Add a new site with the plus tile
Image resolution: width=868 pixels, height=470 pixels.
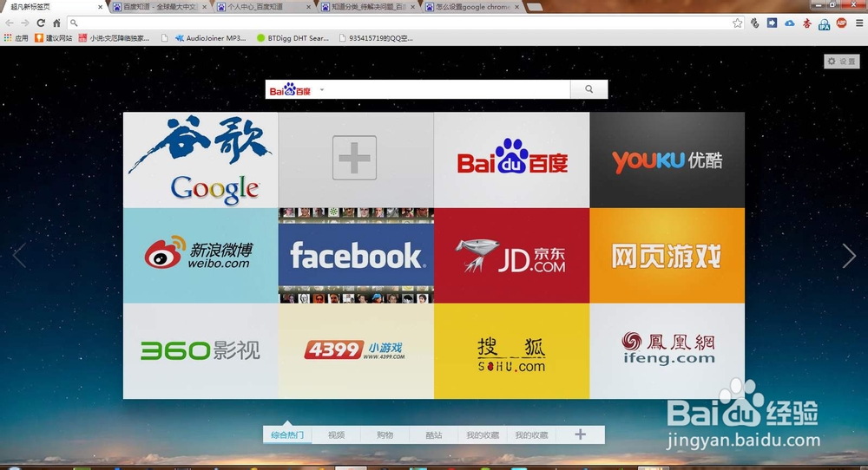356,160
